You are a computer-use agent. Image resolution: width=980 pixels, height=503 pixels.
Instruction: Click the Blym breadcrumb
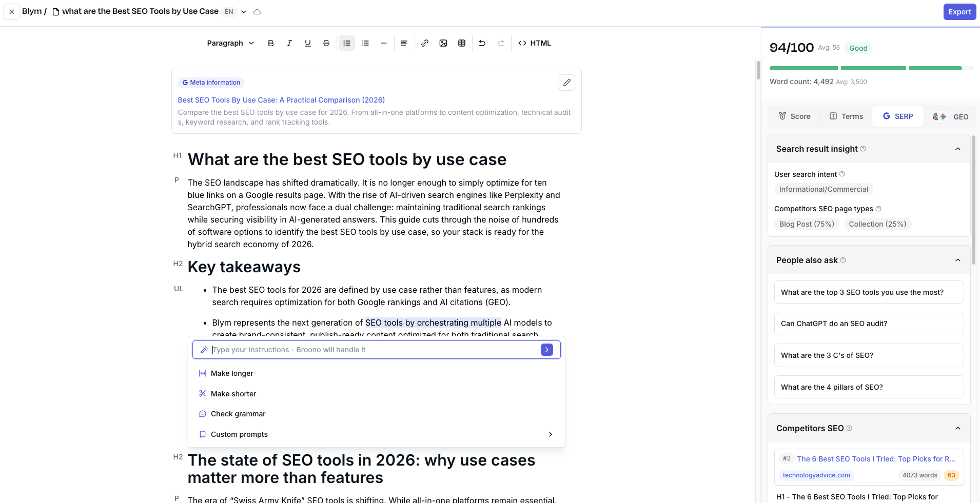coord(32,11)
